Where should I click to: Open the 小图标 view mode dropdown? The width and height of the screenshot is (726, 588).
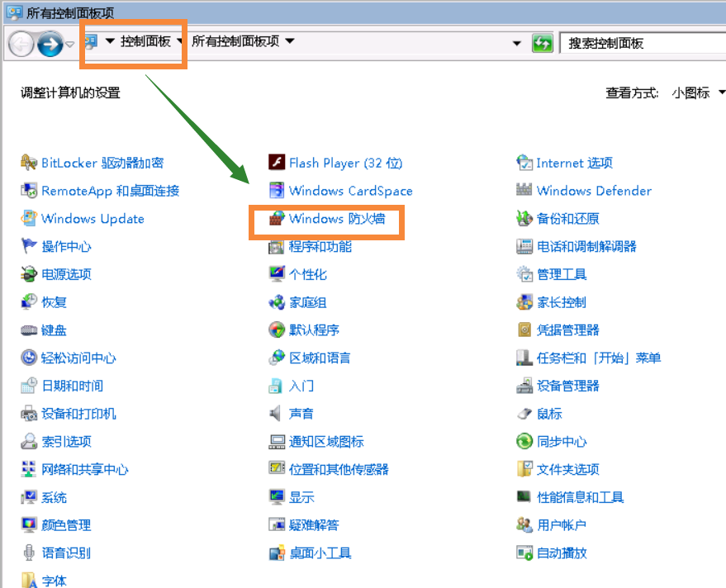click(721, 92)
